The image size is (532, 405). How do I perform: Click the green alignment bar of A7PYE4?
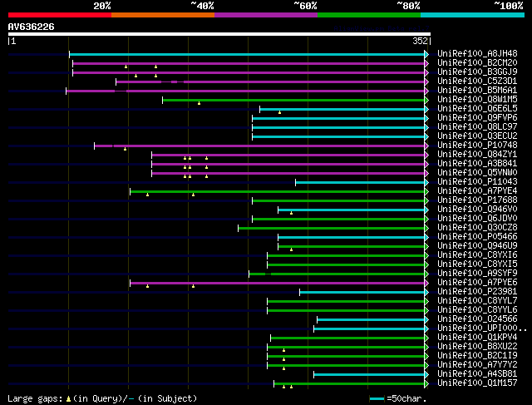coord(277,192)
